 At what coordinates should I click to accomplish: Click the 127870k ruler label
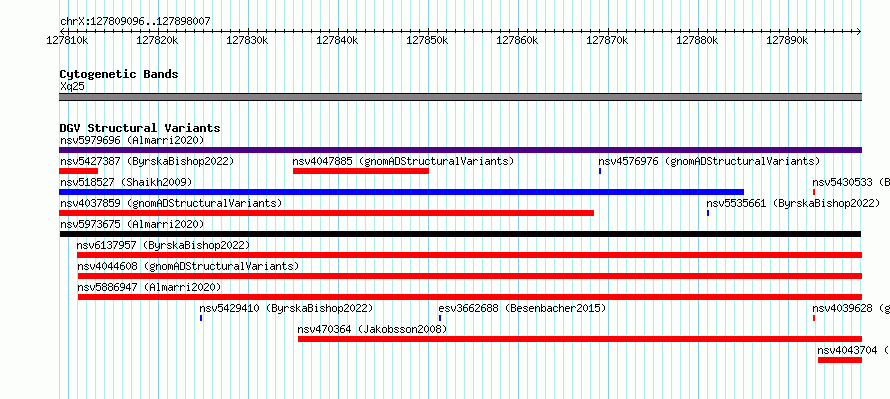pos(608,41)
